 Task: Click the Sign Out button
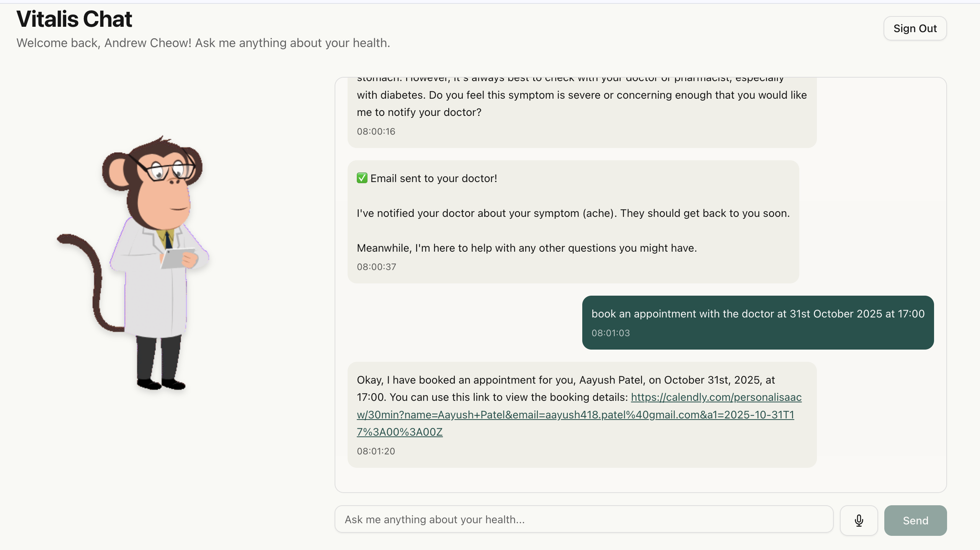click(915, 28)
